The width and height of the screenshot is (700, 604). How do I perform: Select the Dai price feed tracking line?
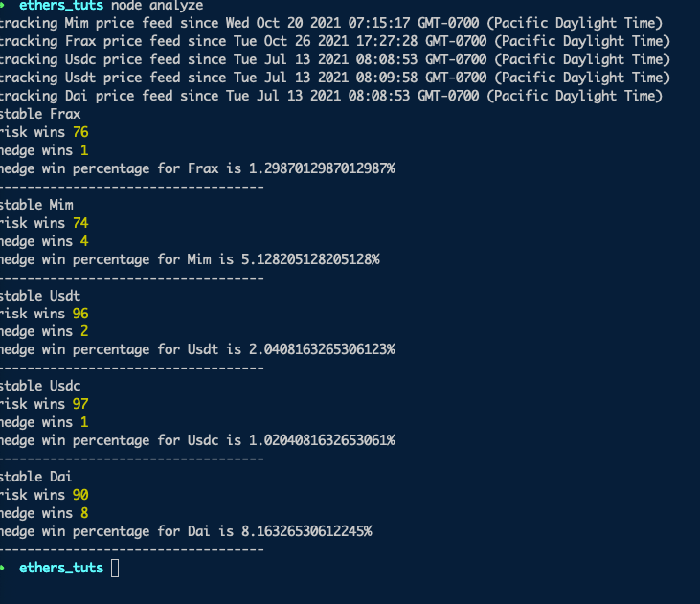click(329, 96)
